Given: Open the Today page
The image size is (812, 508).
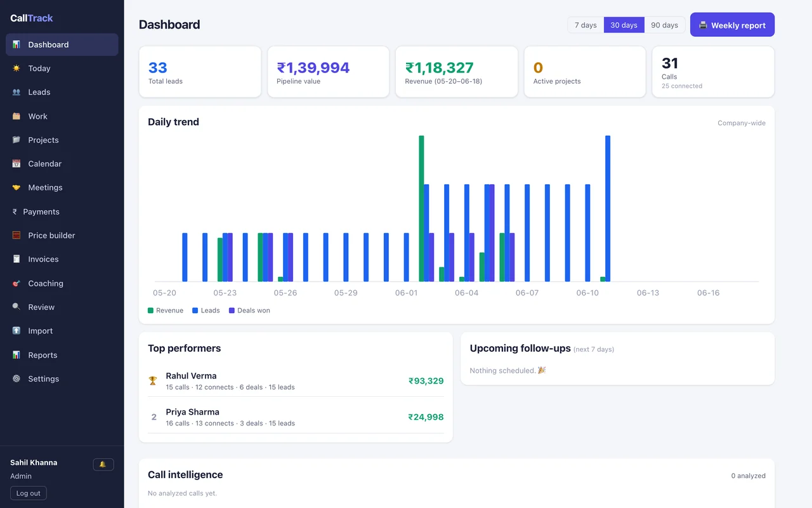Looking at the screenshot, I should (x=62, y=69).
